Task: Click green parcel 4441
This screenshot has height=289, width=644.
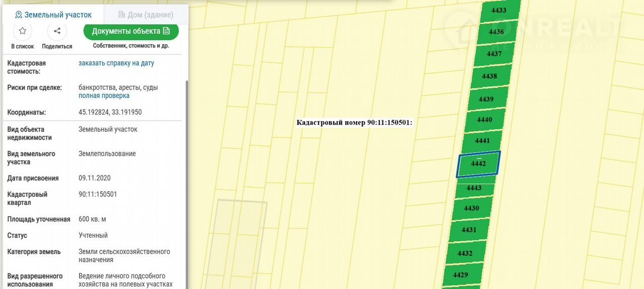Action: click(481, 141)
